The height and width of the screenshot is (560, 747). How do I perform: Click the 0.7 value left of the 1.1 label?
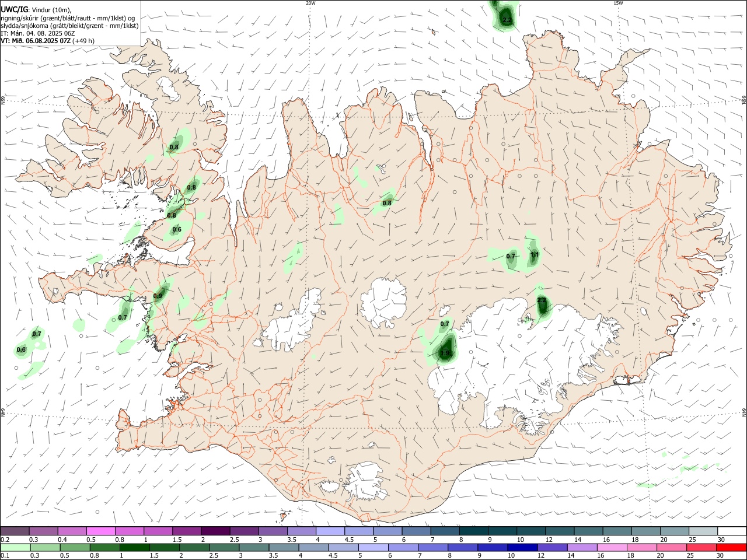tap(511, 256)
